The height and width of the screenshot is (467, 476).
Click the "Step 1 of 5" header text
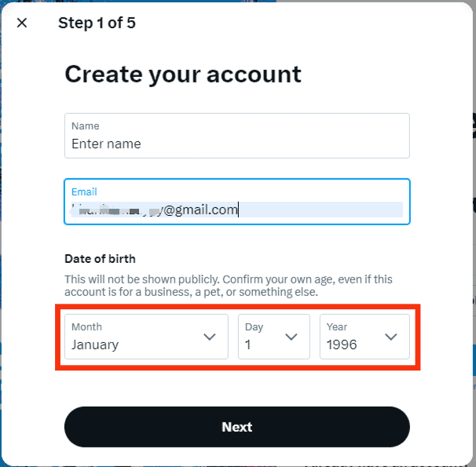(97, 23)
